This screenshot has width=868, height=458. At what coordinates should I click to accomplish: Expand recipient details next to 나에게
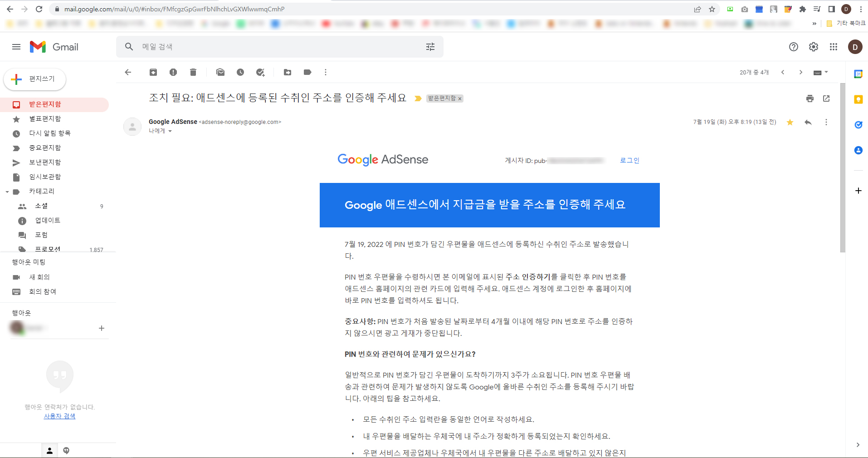tap(170, 131)
